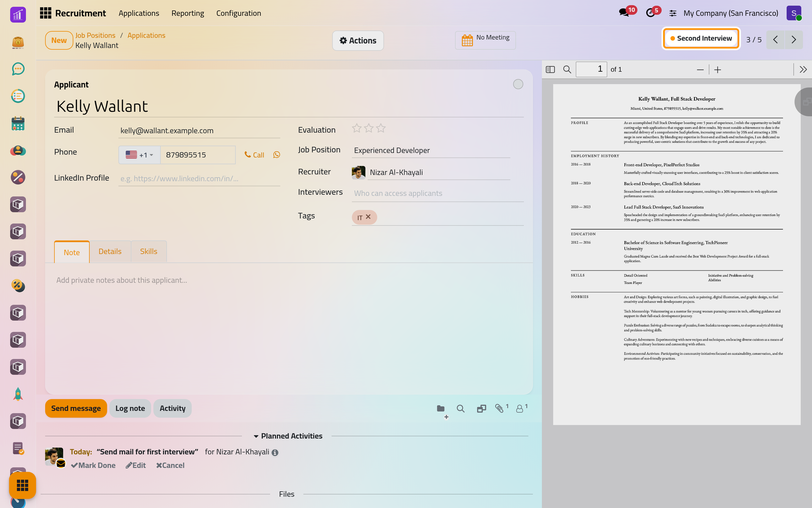Open the Second Interview stage selector
The width and height of the screenshot is (812, 508).
coord(701,39)
